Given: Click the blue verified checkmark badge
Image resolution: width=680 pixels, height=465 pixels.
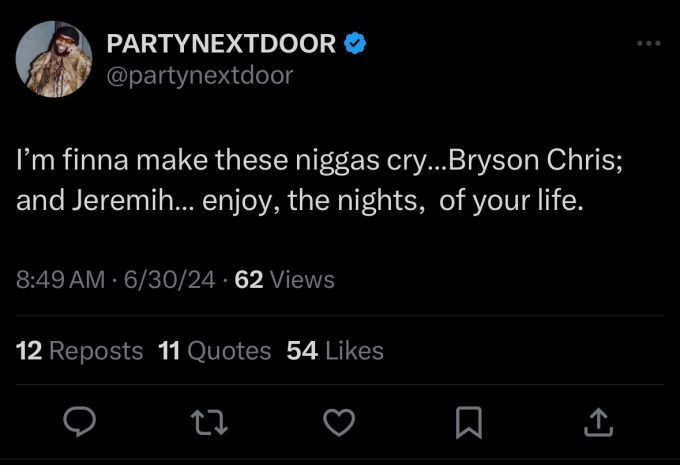Looking at the screenshot, I should 355,43.
